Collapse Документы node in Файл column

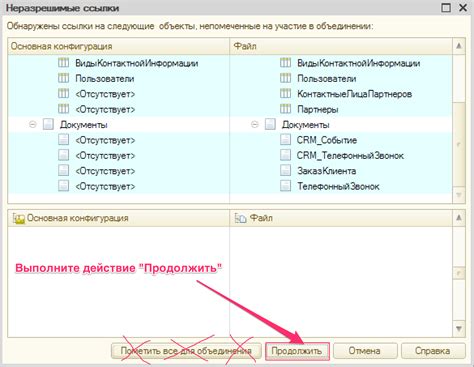click(255, 125)
